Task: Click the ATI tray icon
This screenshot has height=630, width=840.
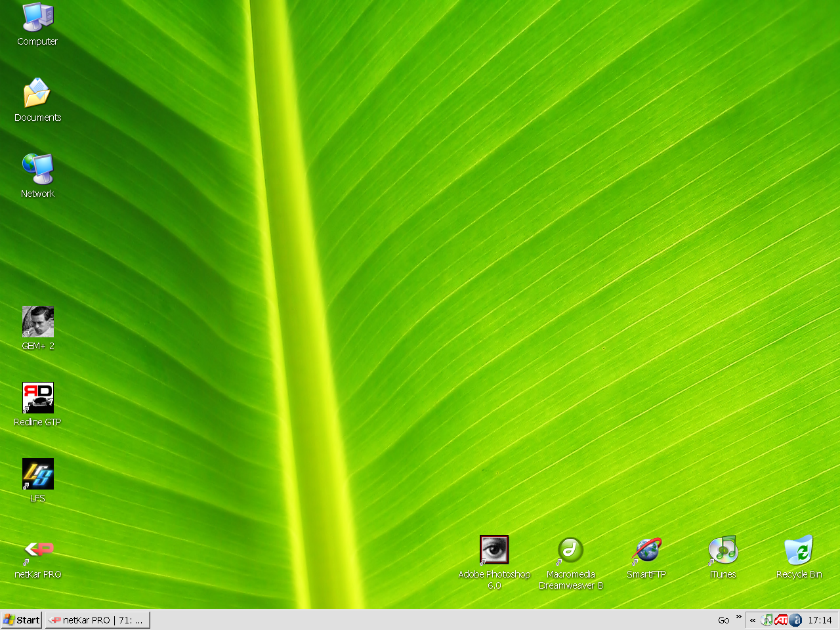Action: pos(781,620)
